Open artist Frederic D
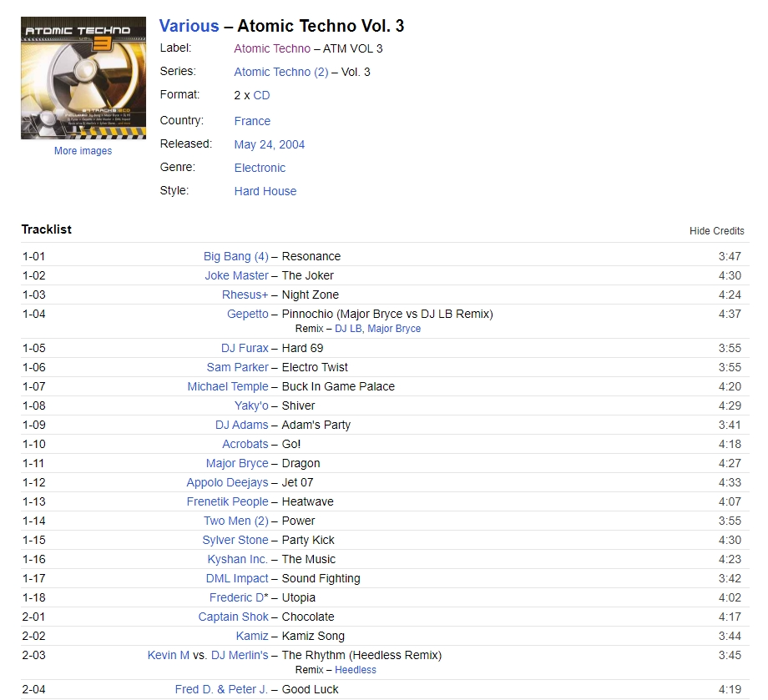Viewport: 768px width, 700px height. (236, 597)
